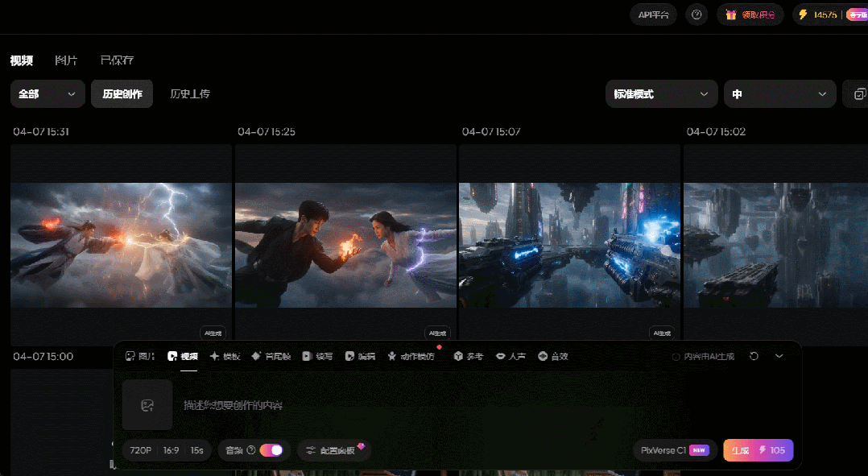Toggle the 音频 audio switch
The width and height of the screenshot is (868, 476).
(271, 450)
